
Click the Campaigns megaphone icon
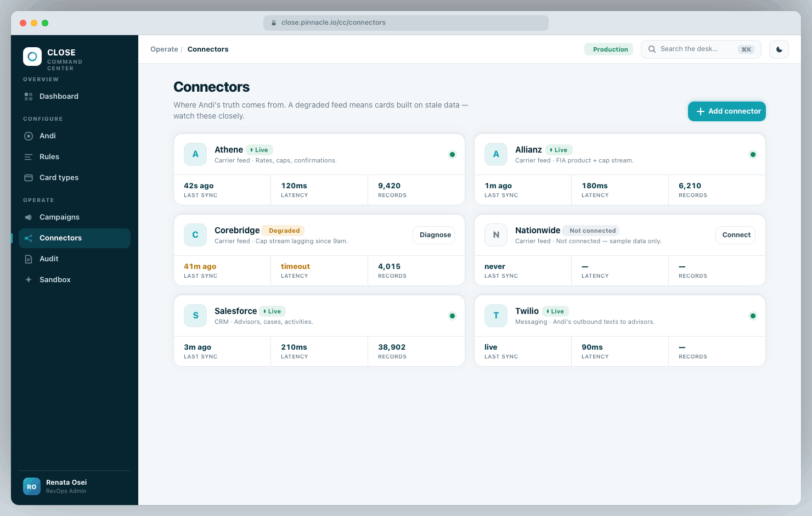click(29, 217)
